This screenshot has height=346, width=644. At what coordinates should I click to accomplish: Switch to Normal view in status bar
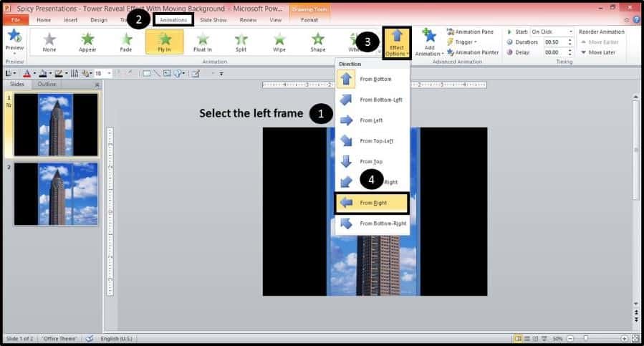[x=519, y=339]
